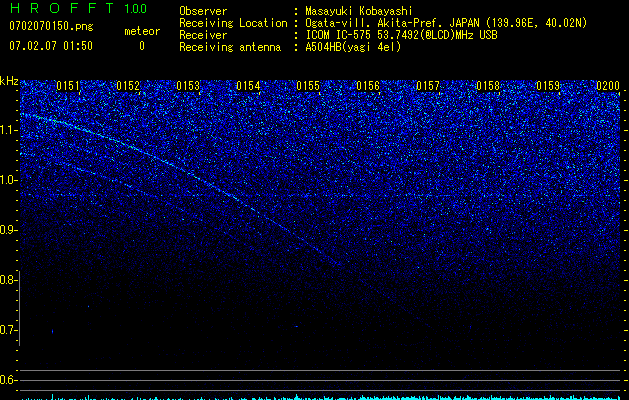Click the 0.7 kHz axis label
The height and width of the screenshot is (400, 629).
coord(8,330)
